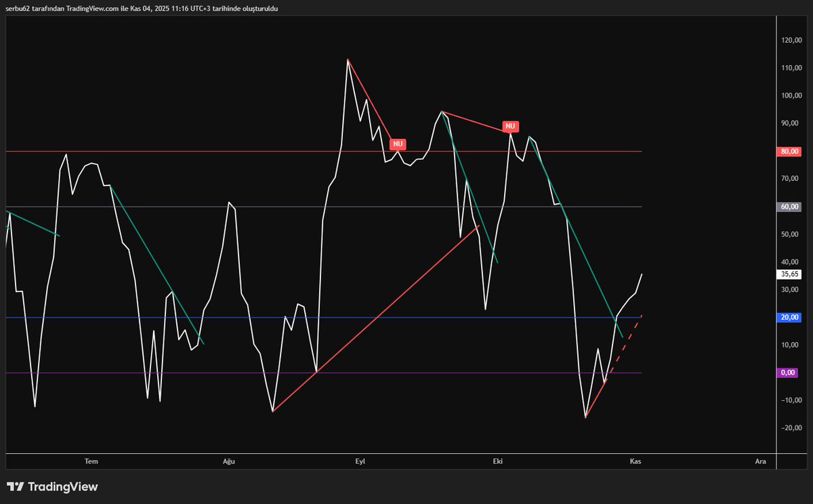The image size is (813, 504).
Task: Select the NU marker near Eki
Action: point(510,126)
